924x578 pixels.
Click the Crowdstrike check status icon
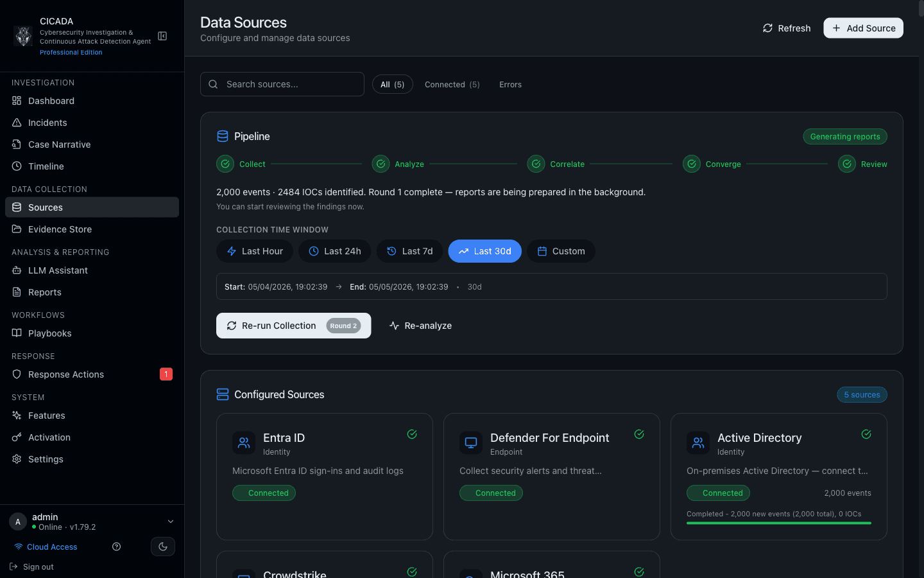(x=412, y=572)
